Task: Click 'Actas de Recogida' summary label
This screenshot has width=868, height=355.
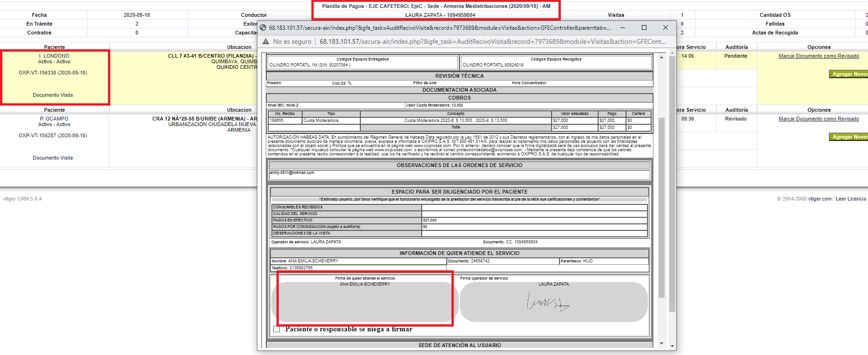Action: pyautogui.click(x=775, y=33)
